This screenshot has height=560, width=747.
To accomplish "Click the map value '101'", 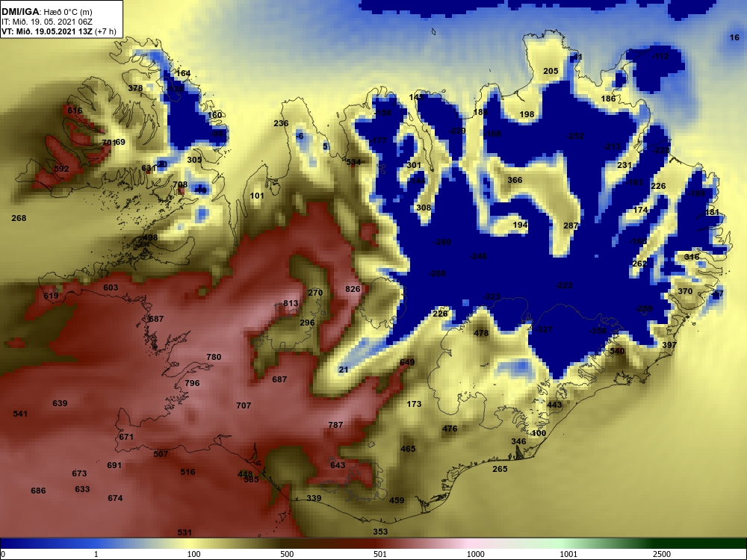I will [x=257, y=196].
